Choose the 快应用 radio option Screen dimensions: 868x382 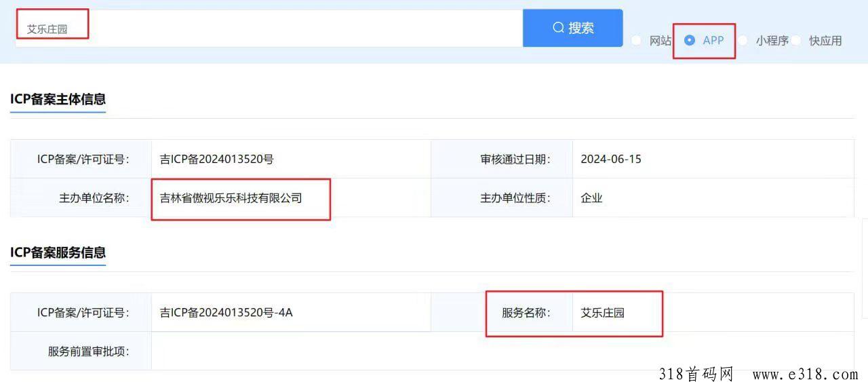(795, 41)
